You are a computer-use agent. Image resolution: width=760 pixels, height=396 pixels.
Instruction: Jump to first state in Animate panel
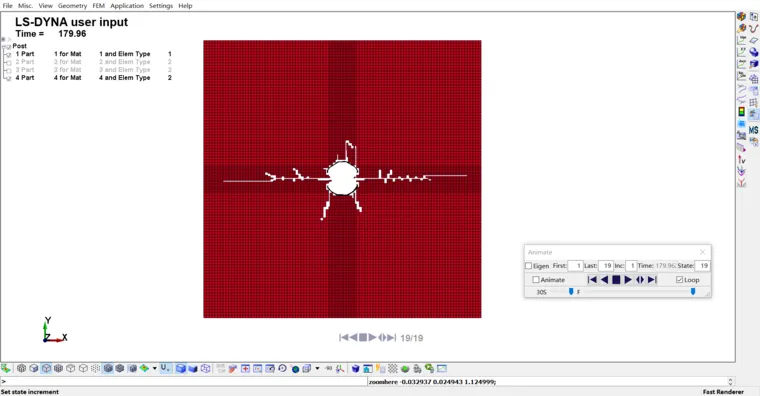tap(592, 280)
